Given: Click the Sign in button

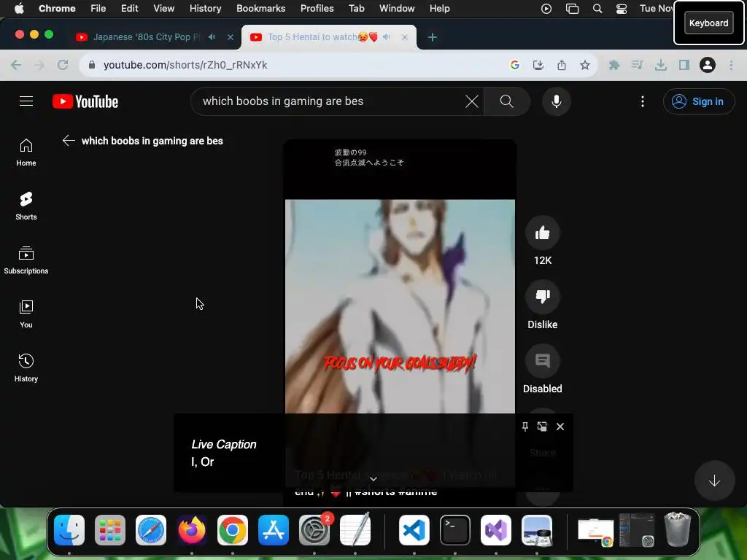Looking at the screenshot, I should pyautogui.click(x=698, y=101).
